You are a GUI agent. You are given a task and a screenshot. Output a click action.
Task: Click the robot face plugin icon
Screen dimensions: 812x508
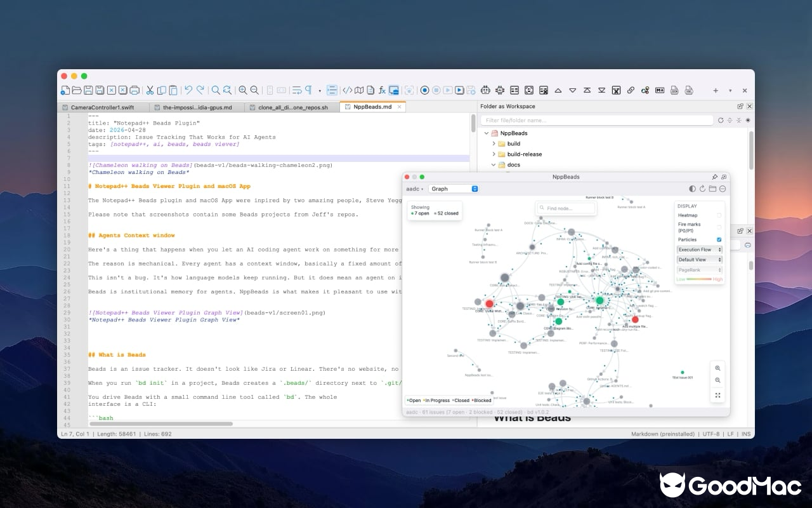pyautogui.click(x=485, y=90)
